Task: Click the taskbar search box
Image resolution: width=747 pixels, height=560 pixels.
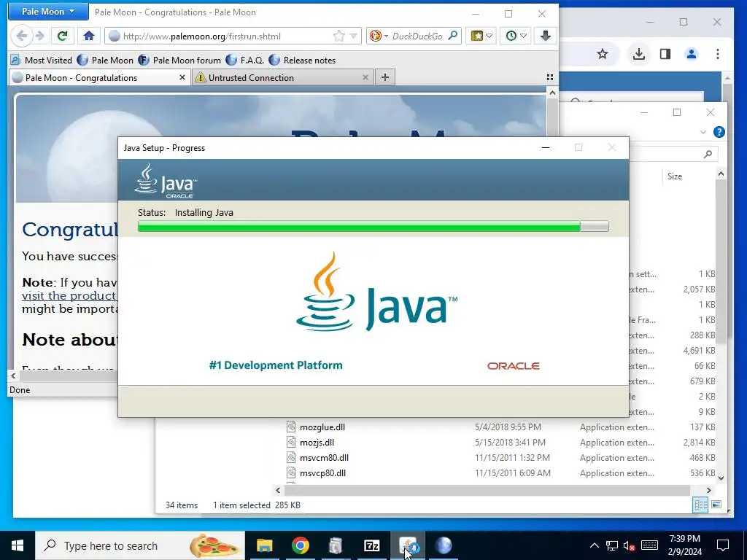Action: coord(140,545)
